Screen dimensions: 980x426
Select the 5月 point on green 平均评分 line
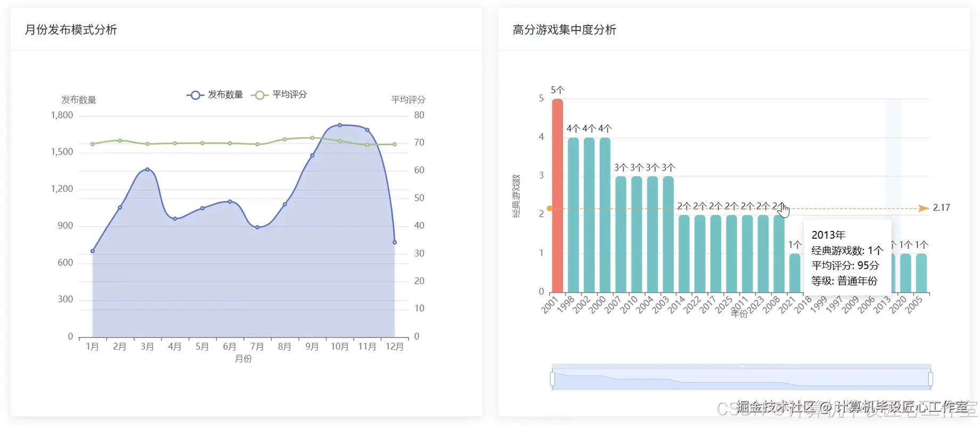(x=202, y=143)
